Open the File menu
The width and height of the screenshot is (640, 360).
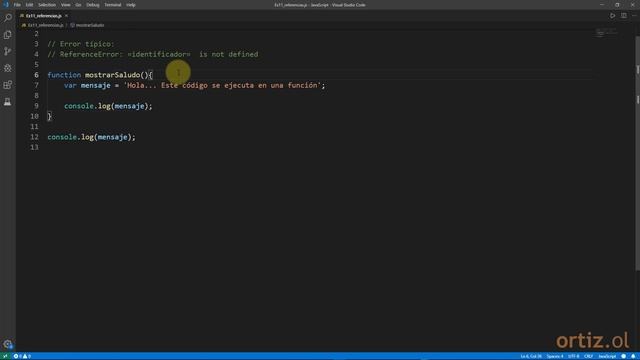[x=17, y=5]
